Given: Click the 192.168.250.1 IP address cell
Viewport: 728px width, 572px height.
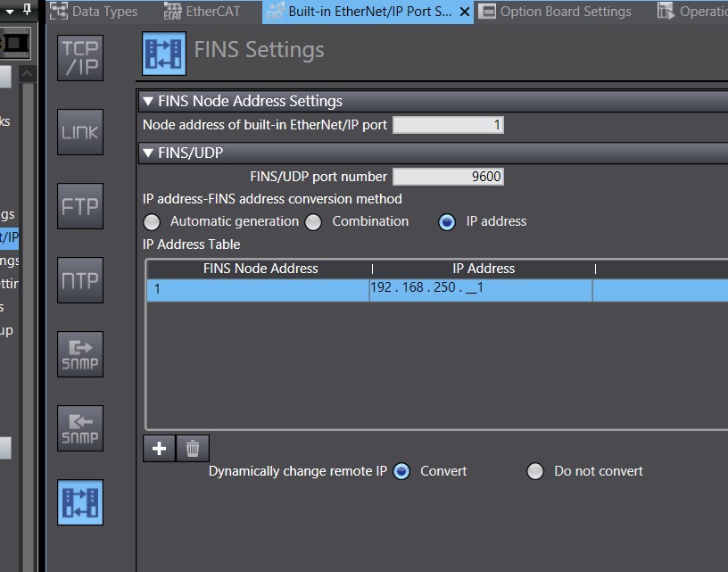Looking at the screenshot, I should pyautogui.click(x=481, y=290).
